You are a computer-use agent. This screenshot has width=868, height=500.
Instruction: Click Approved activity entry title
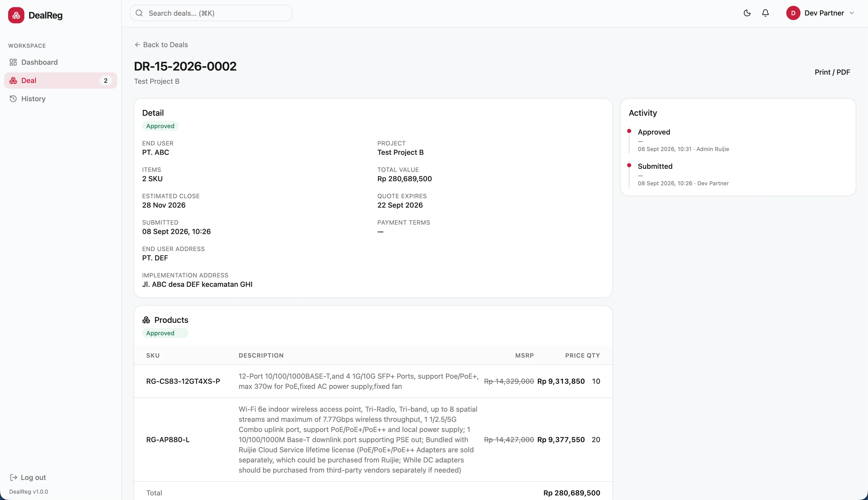point(654,132)
